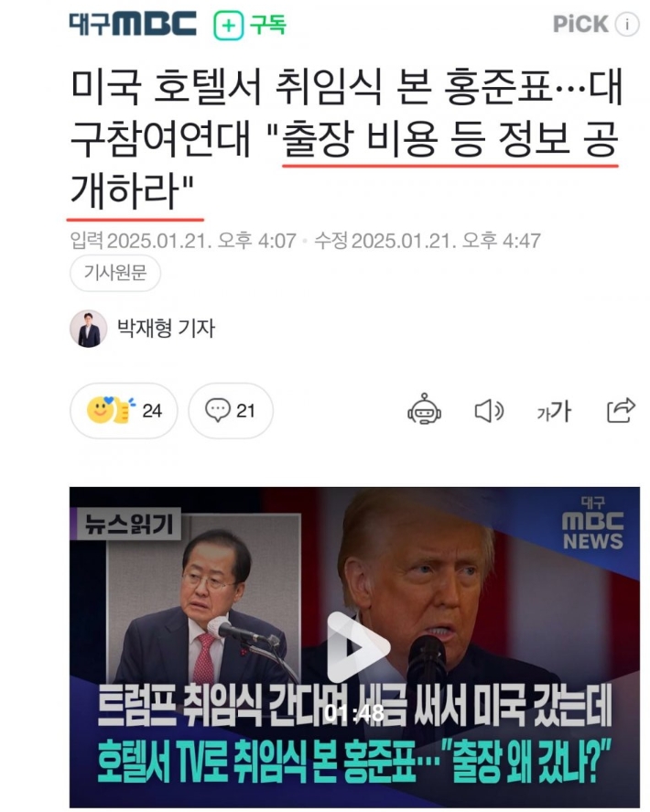Image resolution: width=650 pixels, height=812 pixels.
Task: Open the AI summary robot icon
Action: [424, 409]
